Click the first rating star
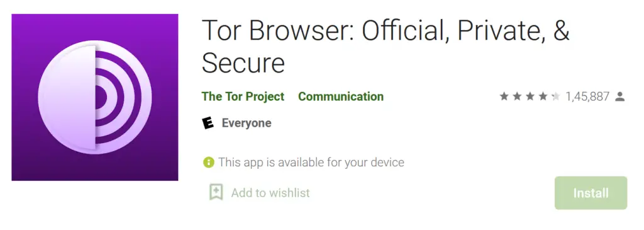 [x=504, y=96]
